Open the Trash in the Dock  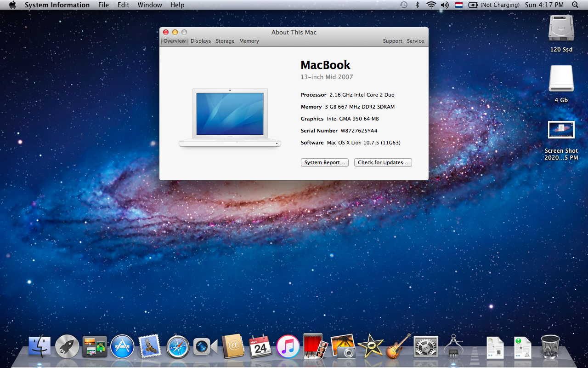[x=550, y=346]
